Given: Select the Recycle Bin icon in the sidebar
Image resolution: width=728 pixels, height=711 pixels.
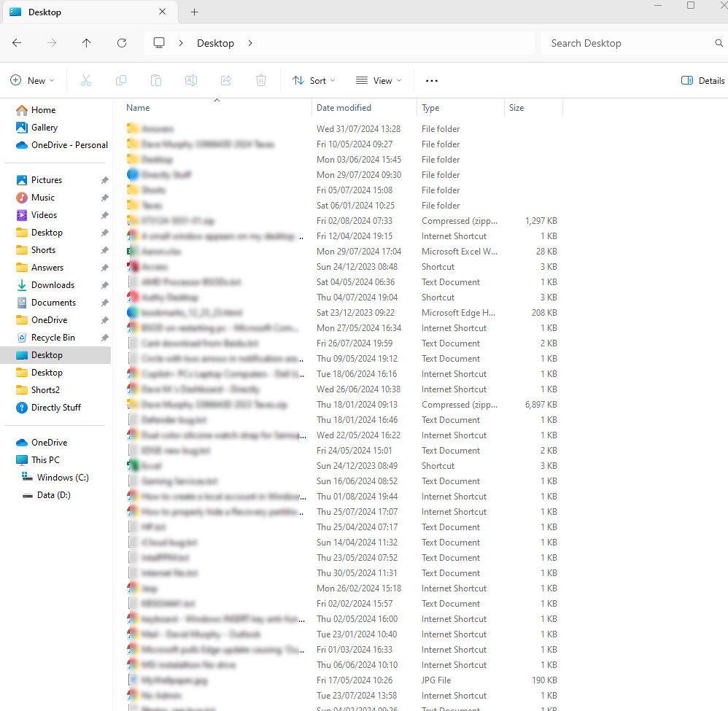Looking at the screenshot, I should tap(21, 337).
